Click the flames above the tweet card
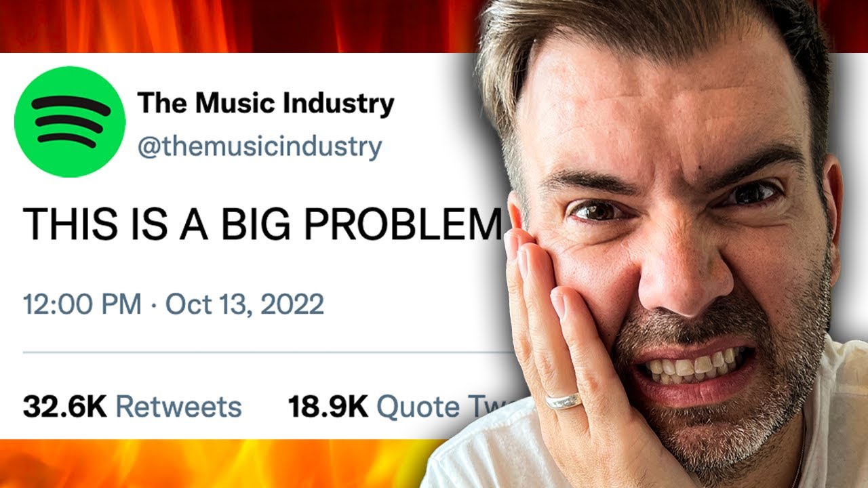 tap(237, 26)
